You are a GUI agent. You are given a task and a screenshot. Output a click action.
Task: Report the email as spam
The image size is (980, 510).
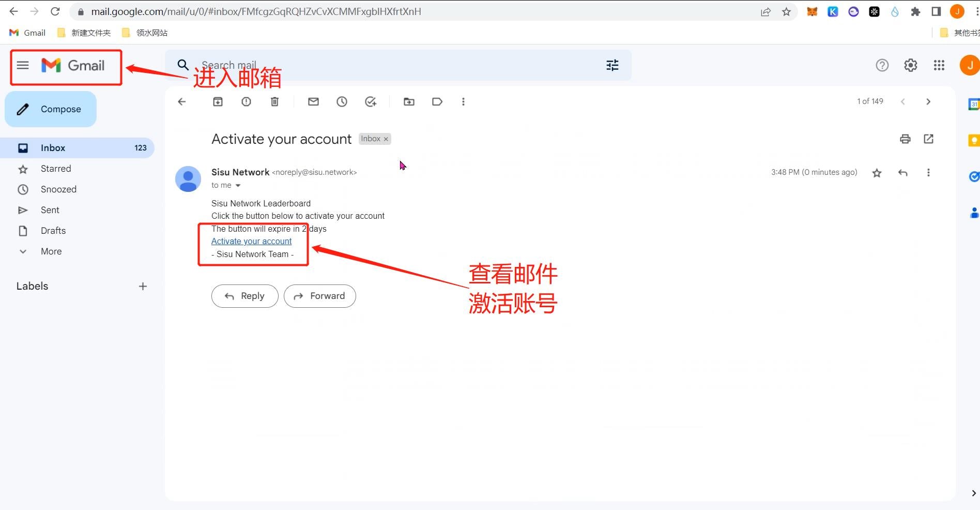246,101
